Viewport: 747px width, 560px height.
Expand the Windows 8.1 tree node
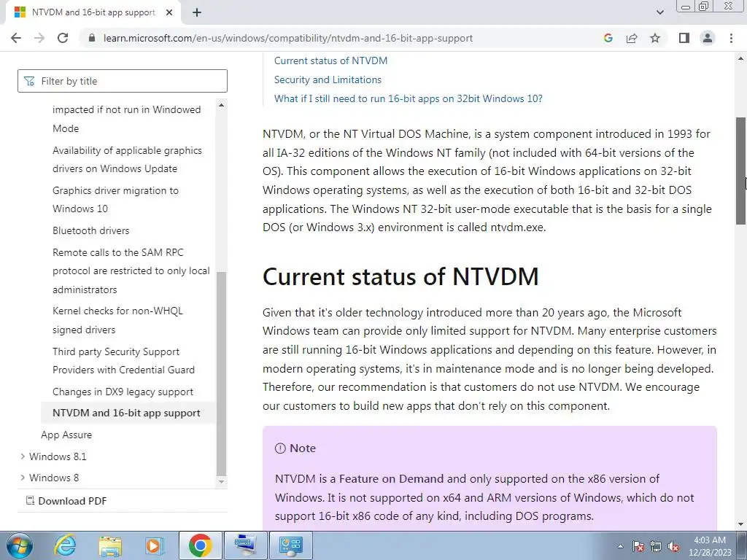pos(23,456)
